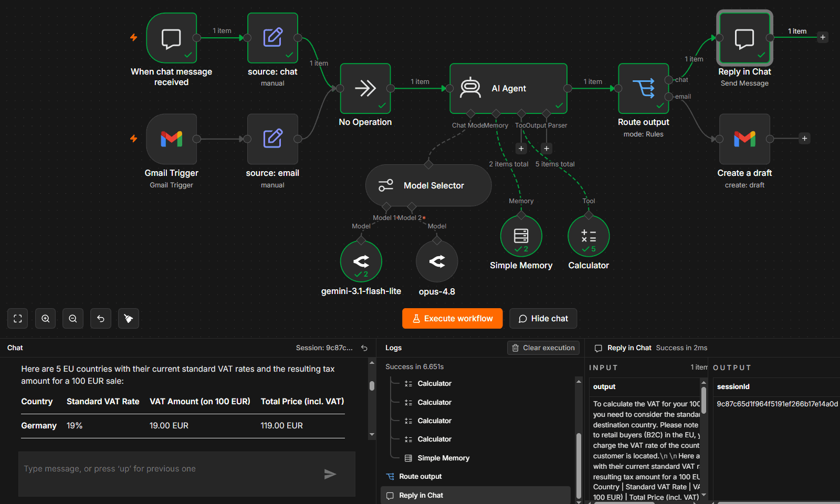
Task: Open the source: email edit node
Action: [272, 139]
